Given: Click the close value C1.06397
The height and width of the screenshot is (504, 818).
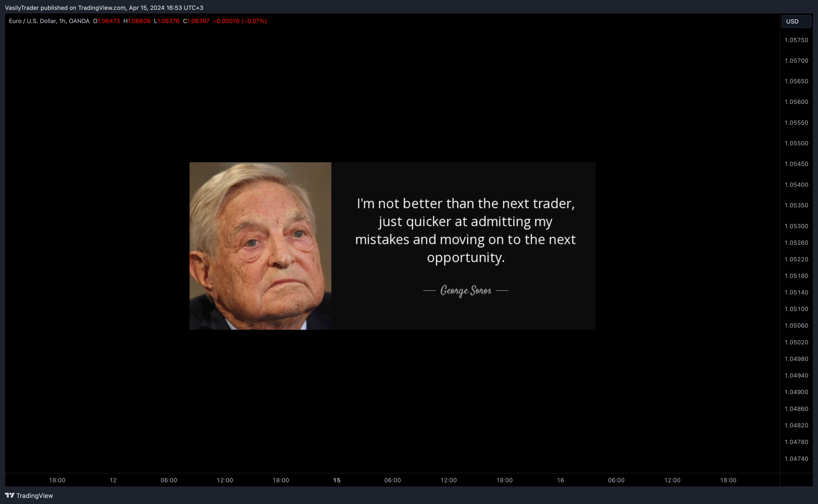Looking at the screenshot, I should coord(196,21).
